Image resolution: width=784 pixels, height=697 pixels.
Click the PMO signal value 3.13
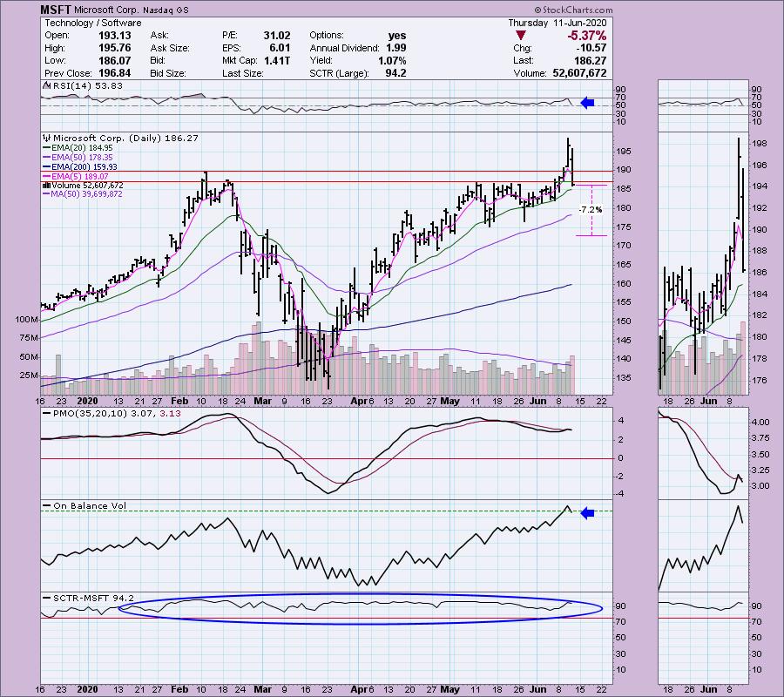(x=171, y=414)
